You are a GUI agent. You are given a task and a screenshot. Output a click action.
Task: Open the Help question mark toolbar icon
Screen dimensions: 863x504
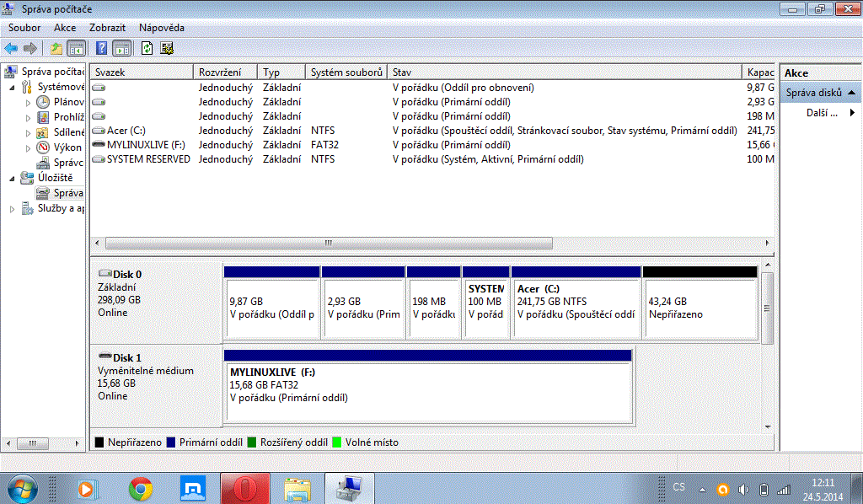coord(102,48)
